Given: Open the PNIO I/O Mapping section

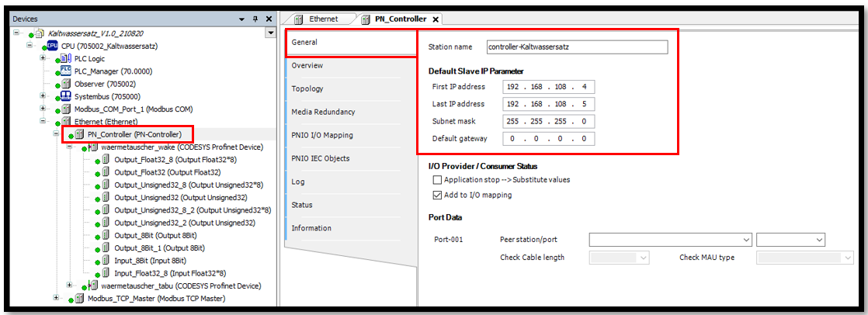Looking at the screenshot, I should 322,135.
